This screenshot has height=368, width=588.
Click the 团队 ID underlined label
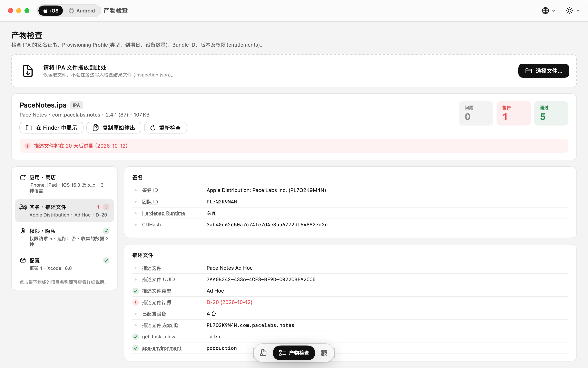(150, 202)
